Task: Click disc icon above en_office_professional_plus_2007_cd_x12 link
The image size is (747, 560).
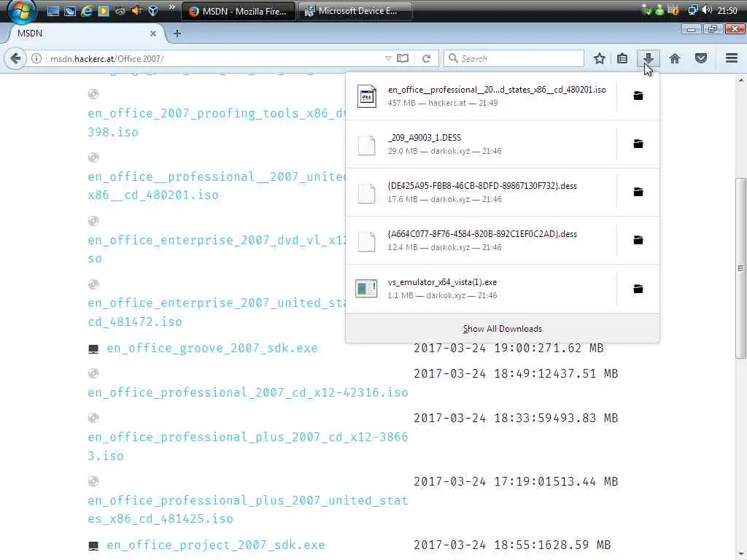Action: point(93,418)
